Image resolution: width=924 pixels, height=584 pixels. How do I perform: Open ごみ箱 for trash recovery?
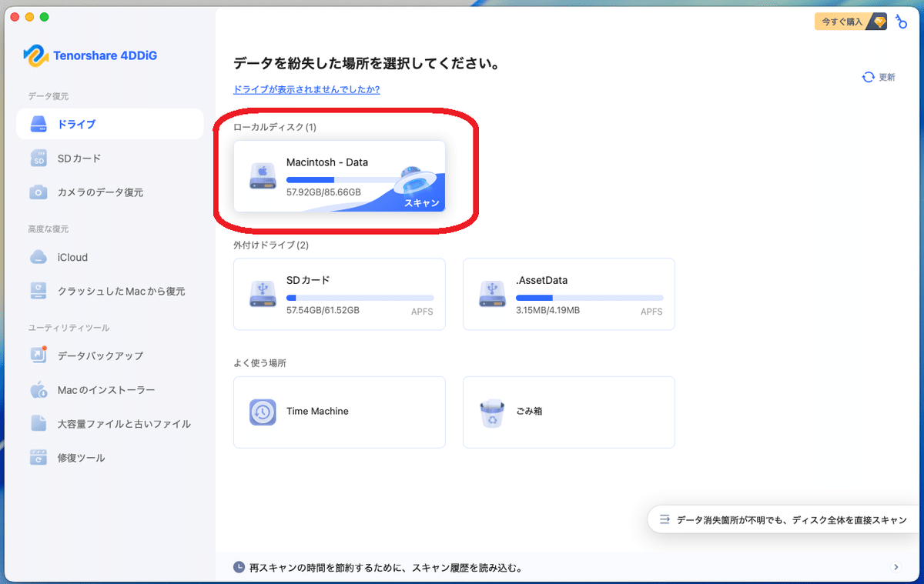[x=568, y=412]
